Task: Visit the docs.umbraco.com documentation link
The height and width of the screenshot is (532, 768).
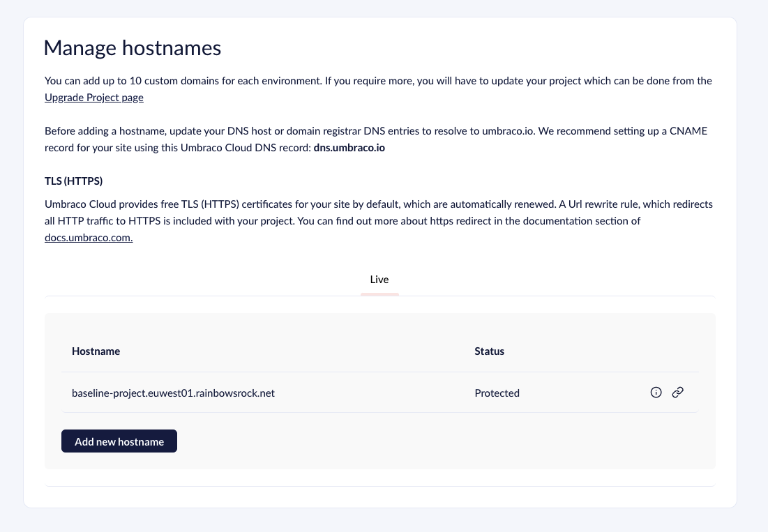Action: [88, 237]
